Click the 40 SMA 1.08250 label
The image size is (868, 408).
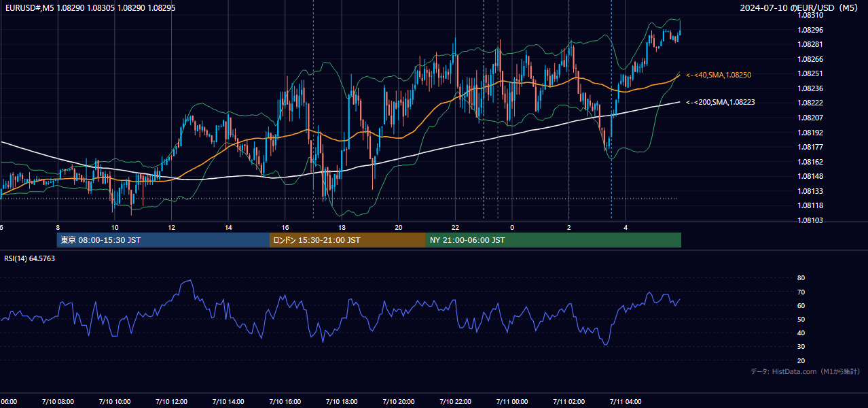pyautogui.click(x=719, y=75)
